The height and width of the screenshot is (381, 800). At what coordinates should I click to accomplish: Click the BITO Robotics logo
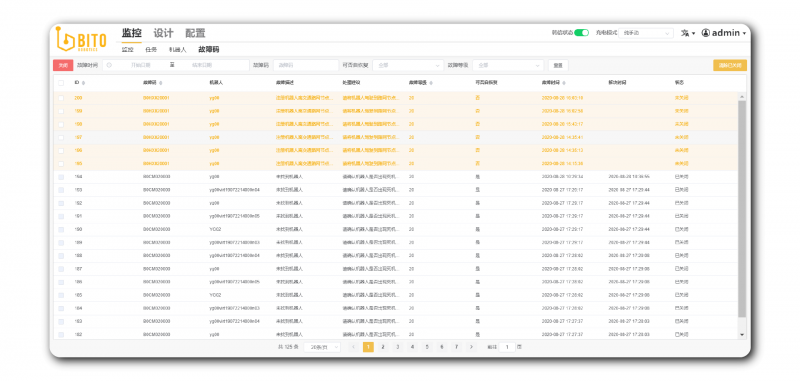(x=82, y=39)
